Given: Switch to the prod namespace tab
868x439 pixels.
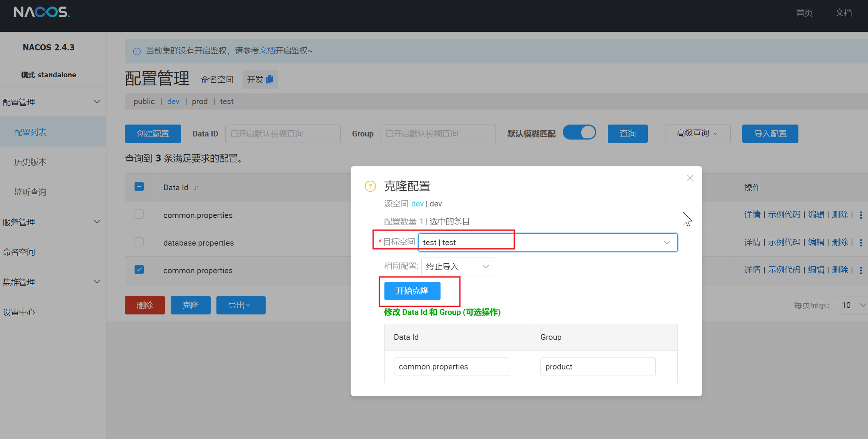Looking at the screenshot, I should point(200,101).
